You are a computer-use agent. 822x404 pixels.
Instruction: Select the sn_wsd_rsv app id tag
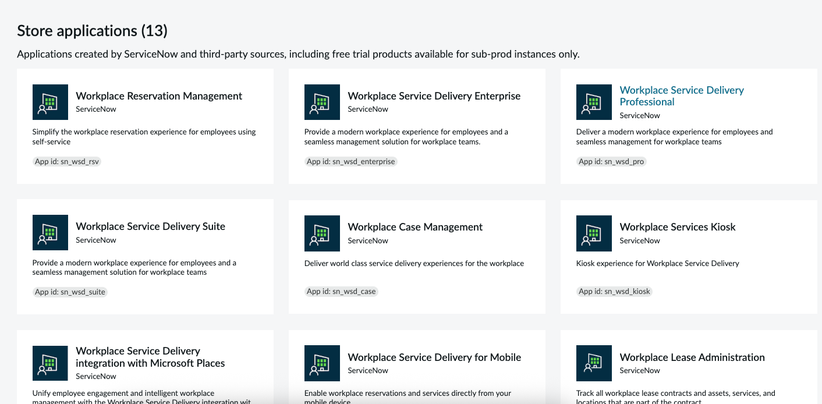[x=63, y=161]
